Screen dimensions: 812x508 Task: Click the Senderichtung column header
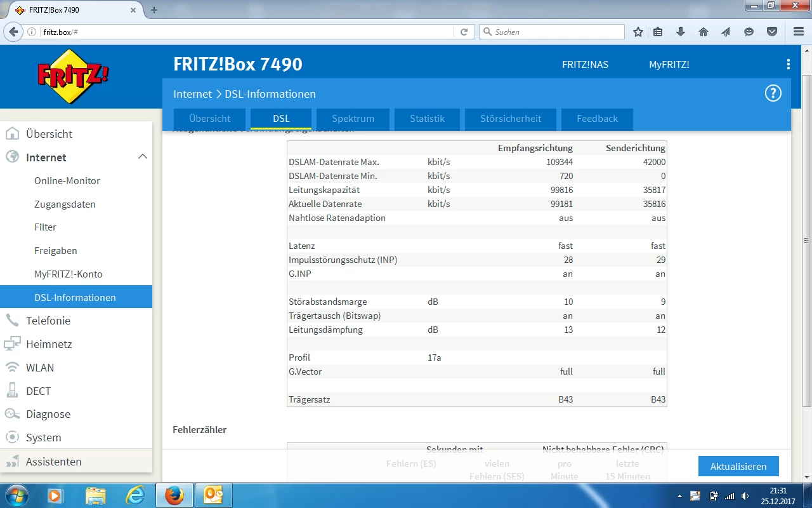pyautogui.click(x=636, y=148)
